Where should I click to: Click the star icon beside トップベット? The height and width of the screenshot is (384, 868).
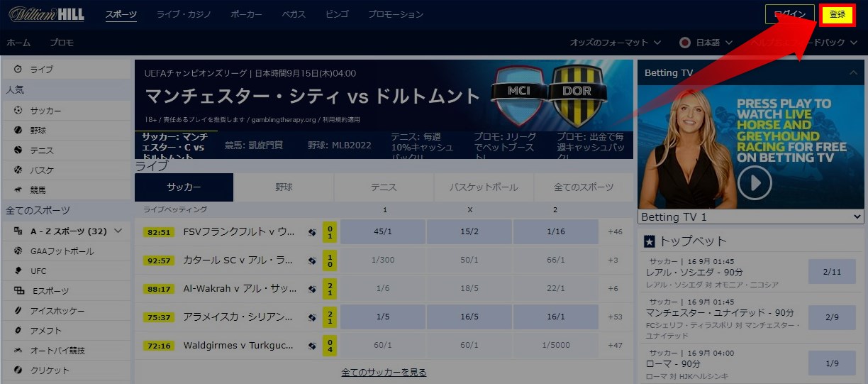pyautogui.click(x=649, y=241)
